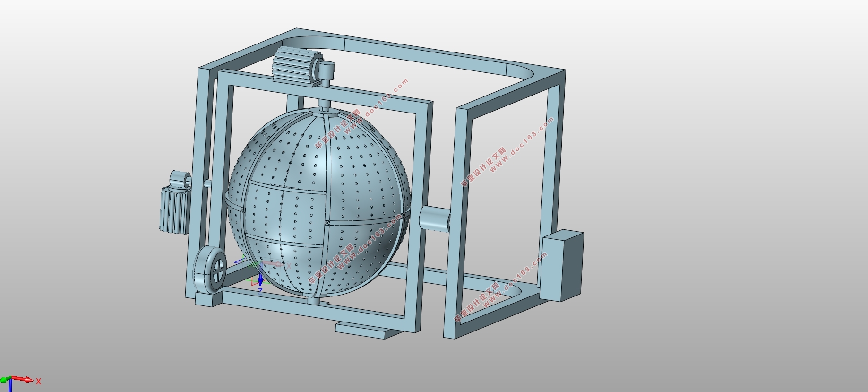Pick the cylindrical shaft right of the sphere
868x392 pixels.
435,220
